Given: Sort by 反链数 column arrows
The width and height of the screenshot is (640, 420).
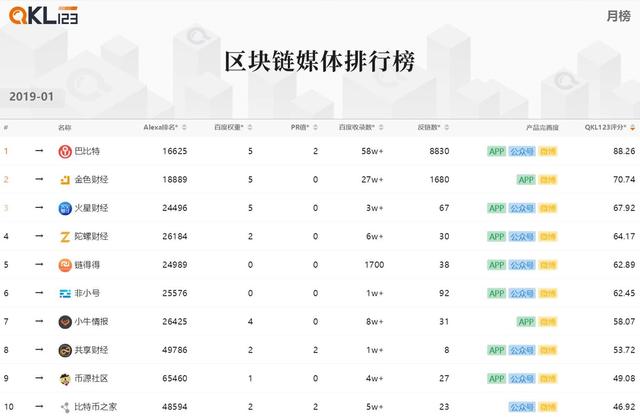Looking at the screenshot, I should click(447, 127).
